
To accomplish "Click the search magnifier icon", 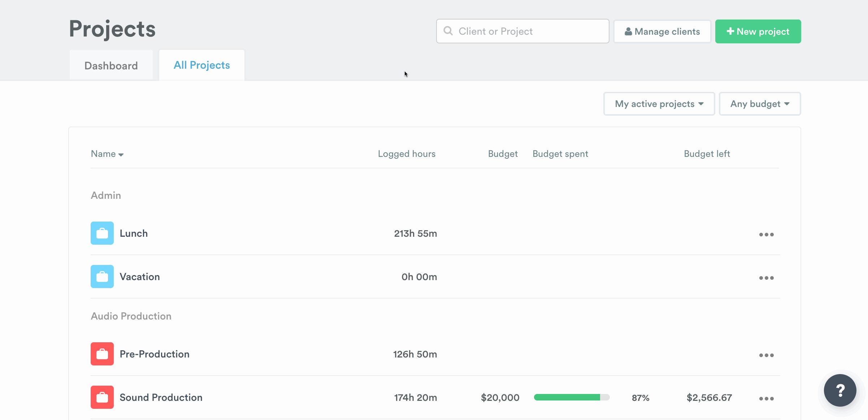I will click(448, 31).
